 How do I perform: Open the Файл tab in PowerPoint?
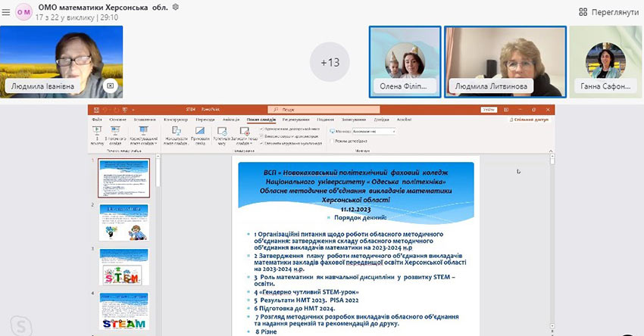point(97,120)
